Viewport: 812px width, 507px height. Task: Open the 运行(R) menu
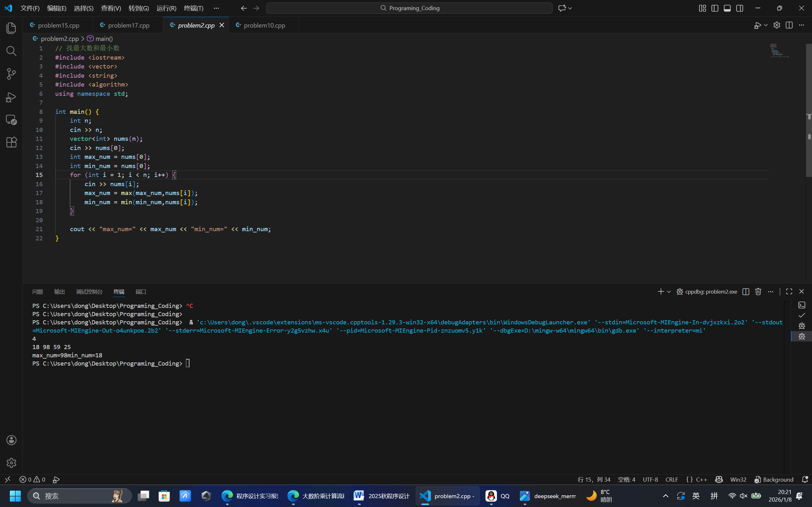[166, 8]
